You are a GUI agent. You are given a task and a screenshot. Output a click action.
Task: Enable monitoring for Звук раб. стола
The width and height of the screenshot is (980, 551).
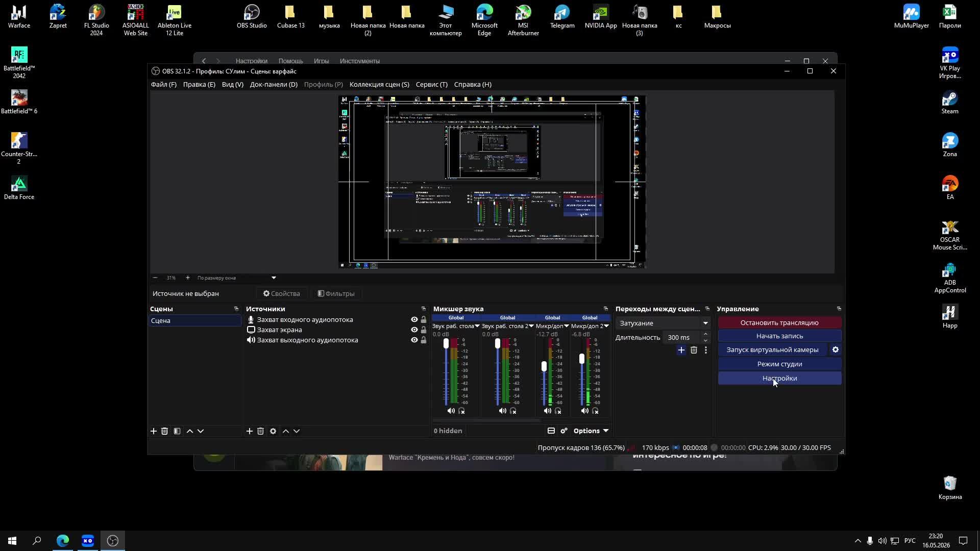462,411
